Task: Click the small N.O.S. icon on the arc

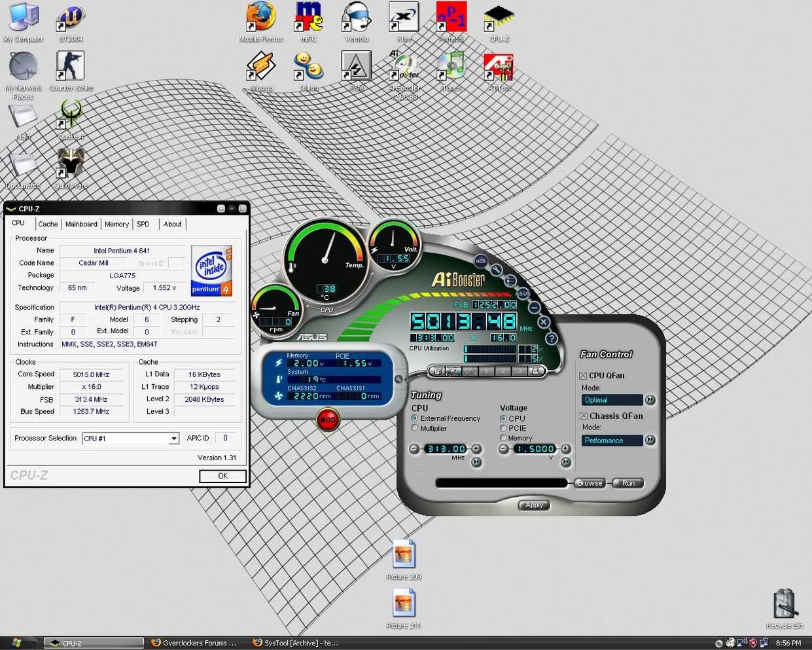Action: pyautogui.click(x=481, y=261)
